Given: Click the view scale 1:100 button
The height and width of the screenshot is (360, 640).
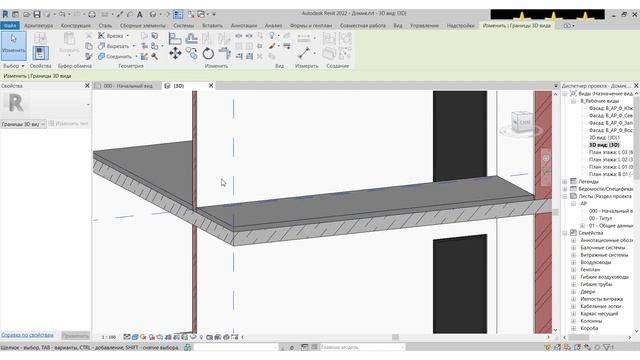Looking at the screenshot, I should click(109, 337).
